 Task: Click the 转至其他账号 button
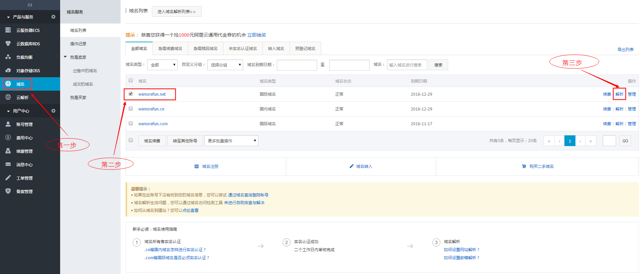[x=185, y=141]
